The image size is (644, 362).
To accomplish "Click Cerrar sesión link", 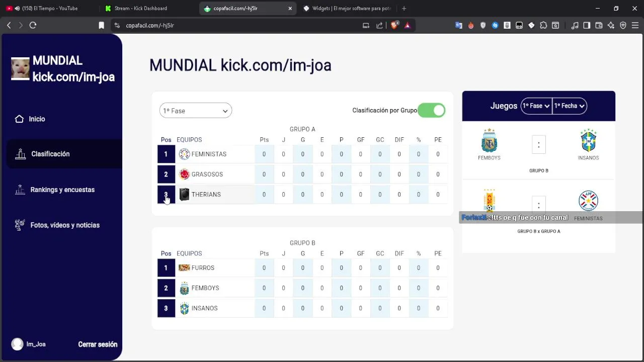I will click(x=98, y=344).
